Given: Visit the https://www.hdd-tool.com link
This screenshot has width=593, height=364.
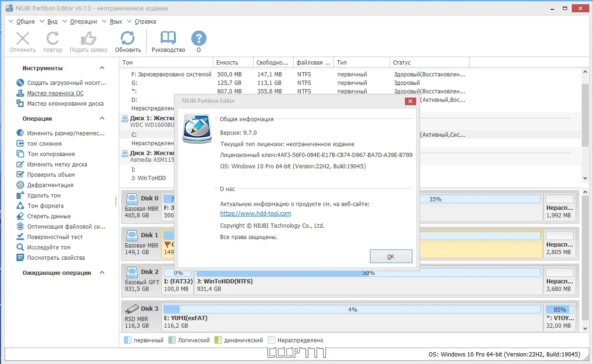Looking at the screenshot, I should point(255,213).
